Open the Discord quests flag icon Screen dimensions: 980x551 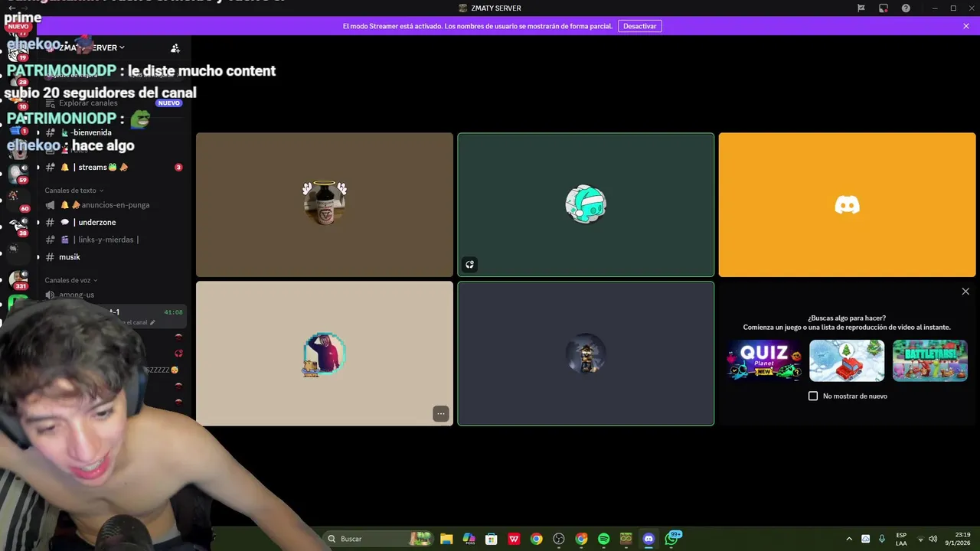[861, 8]
